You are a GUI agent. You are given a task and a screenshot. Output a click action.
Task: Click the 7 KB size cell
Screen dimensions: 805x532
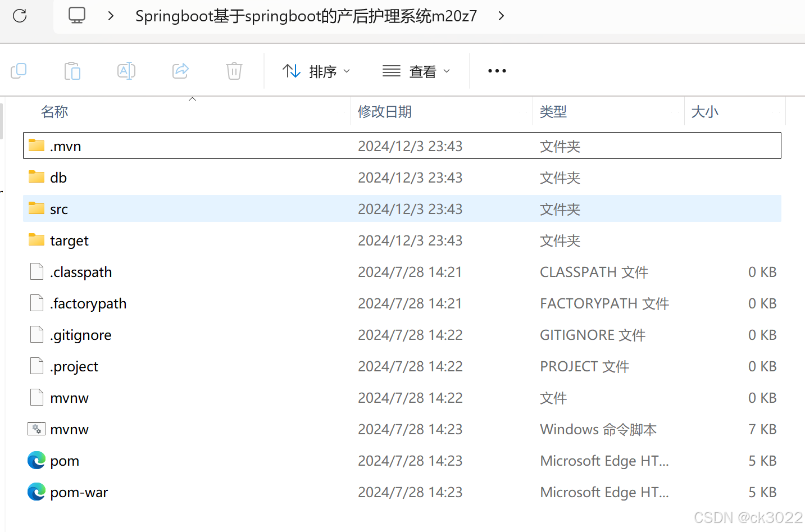(x=762, y=429)
